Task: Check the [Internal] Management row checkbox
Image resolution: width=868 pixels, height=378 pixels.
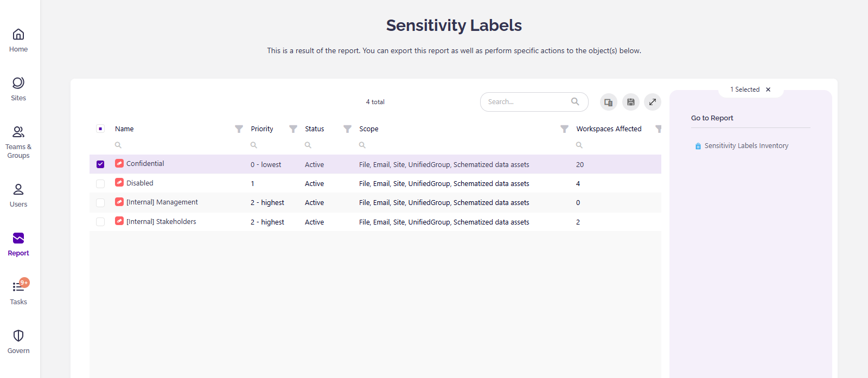Action: 100,203
